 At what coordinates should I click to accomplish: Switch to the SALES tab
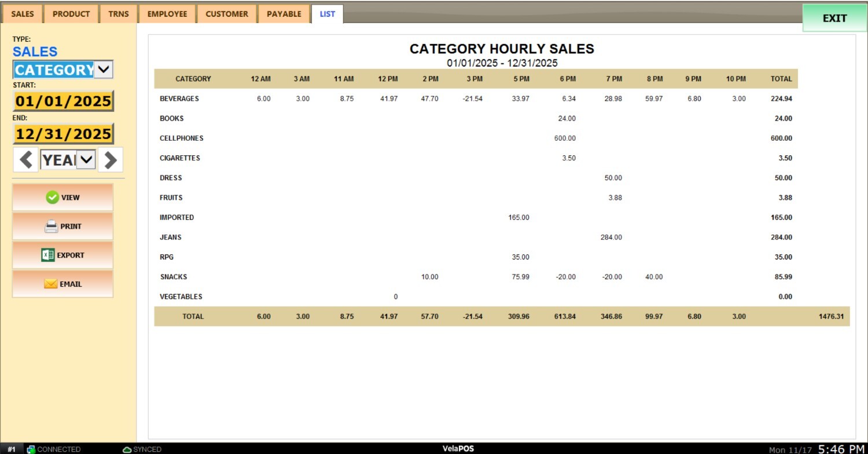(23, 14)
